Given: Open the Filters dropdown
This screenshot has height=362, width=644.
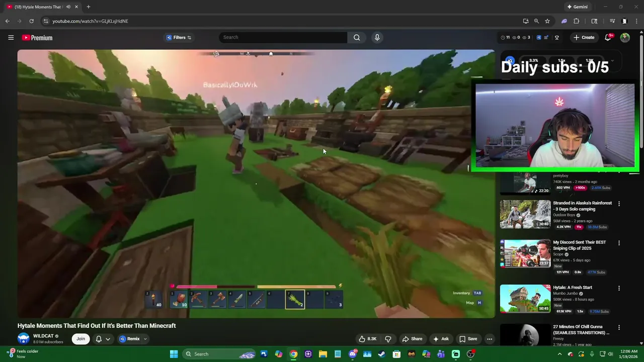Looking at the screenshot, I should [179, 38].
